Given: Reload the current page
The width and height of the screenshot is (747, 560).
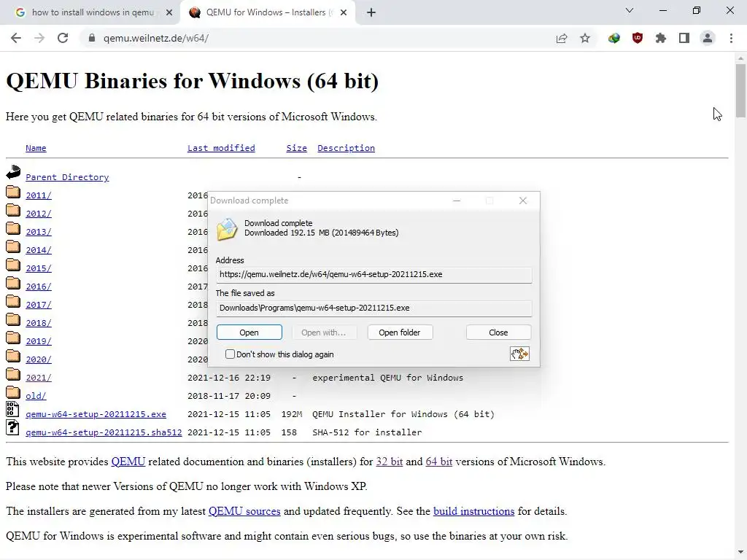Looking at the screenshot, I should click(63, 38).
